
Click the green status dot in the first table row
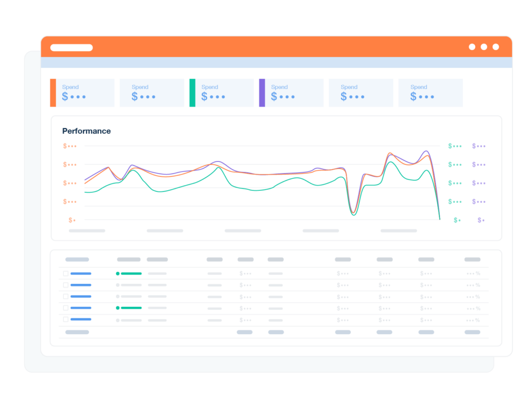[x=118, y=273]
